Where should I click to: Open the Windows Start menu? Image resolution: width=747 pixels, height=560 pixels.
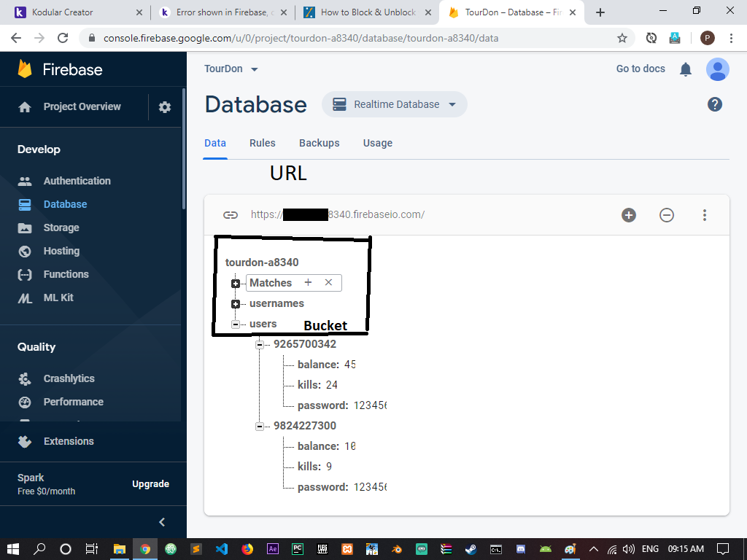click(13, 549)
